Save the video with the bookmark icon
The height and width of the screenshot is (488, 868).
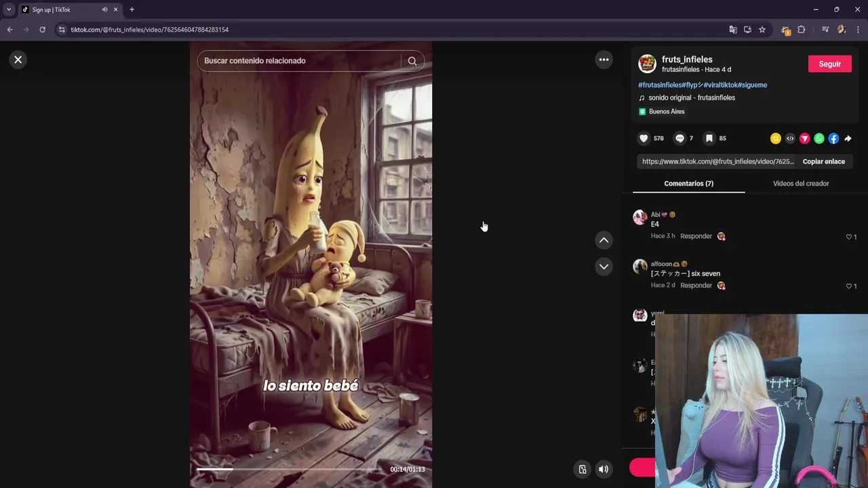pyautogui.click(x=709, y=138)
